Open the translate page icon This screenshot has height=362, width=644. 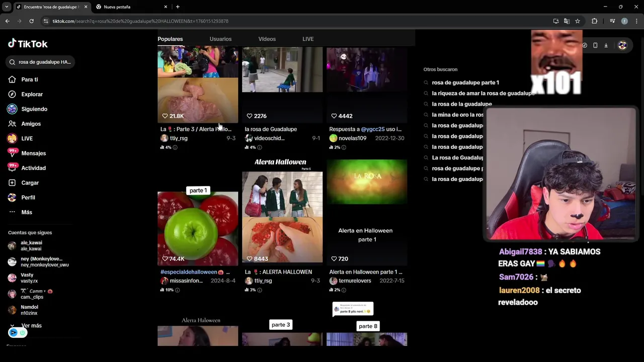[x=567, y=21]
